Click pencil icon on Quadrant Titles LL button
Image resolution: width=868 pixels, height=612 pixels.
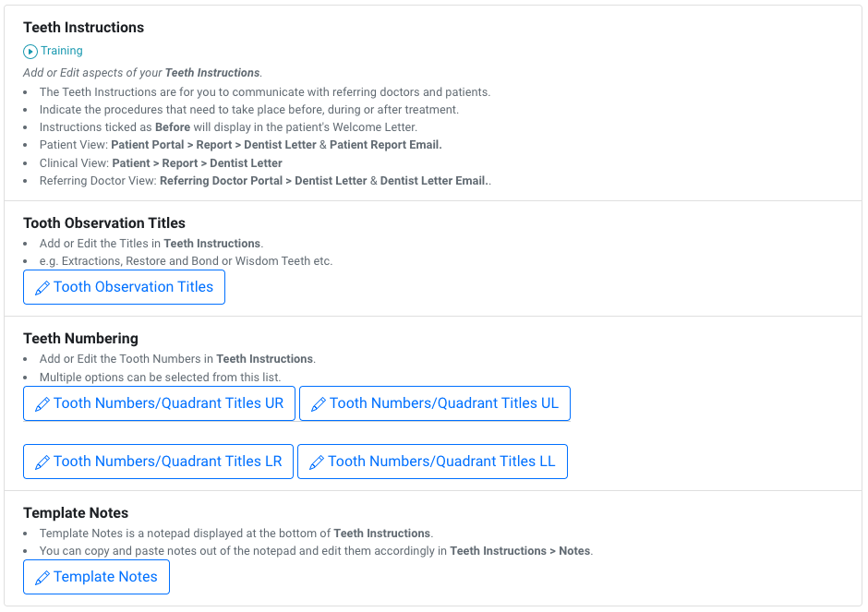pyautogui.click(x=316, y=462)
